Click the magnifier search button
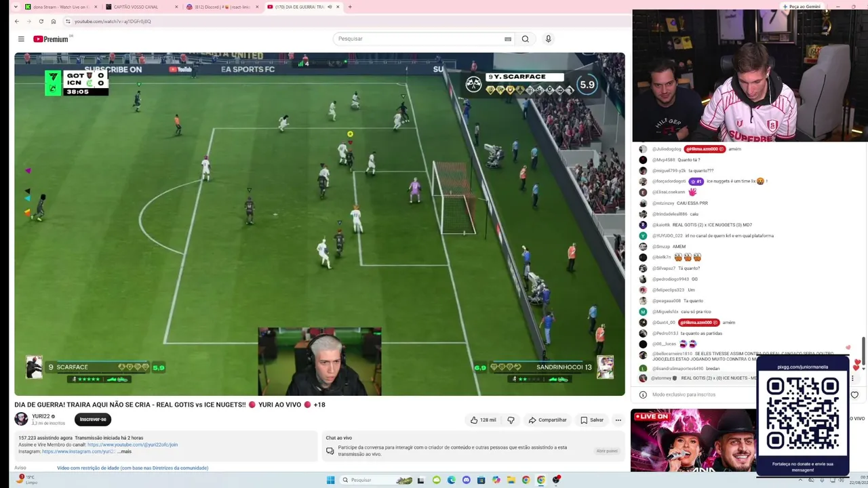Screen dimensions: 868x488 [x=525, y=39]
